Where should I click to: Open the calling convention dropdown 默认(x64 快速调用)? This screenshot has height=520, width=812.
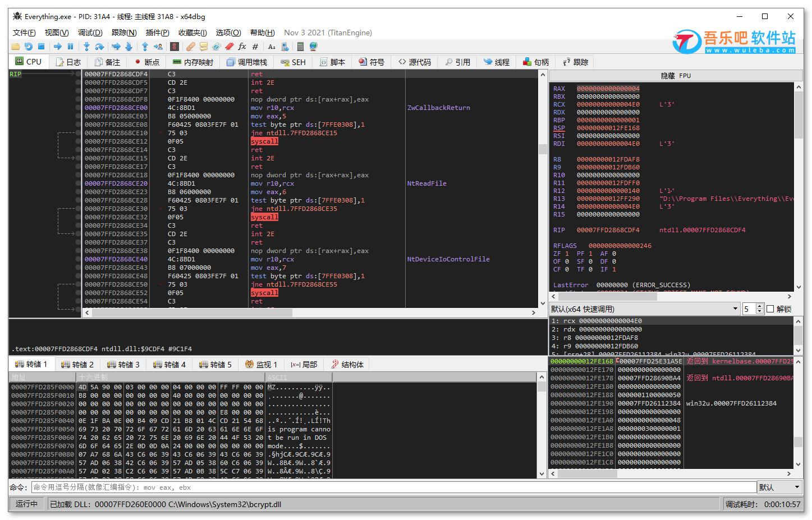tap(644, 309)
